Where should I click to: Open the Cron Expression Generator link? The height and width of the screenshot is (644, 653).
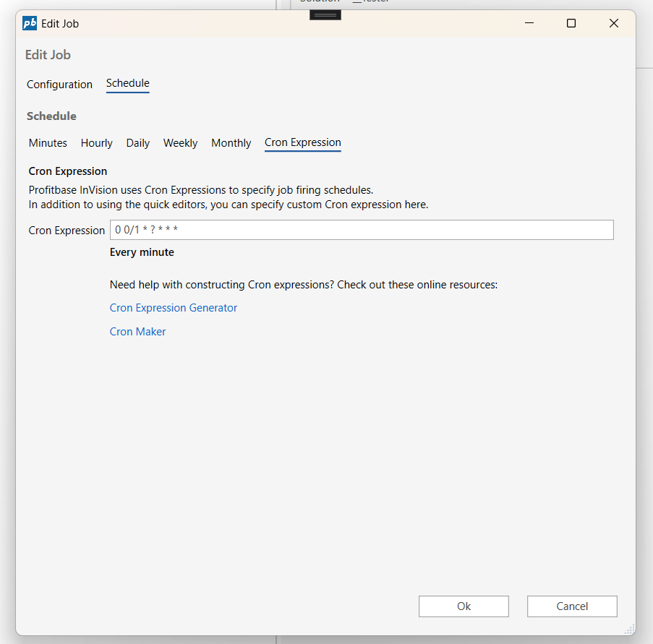174,308
